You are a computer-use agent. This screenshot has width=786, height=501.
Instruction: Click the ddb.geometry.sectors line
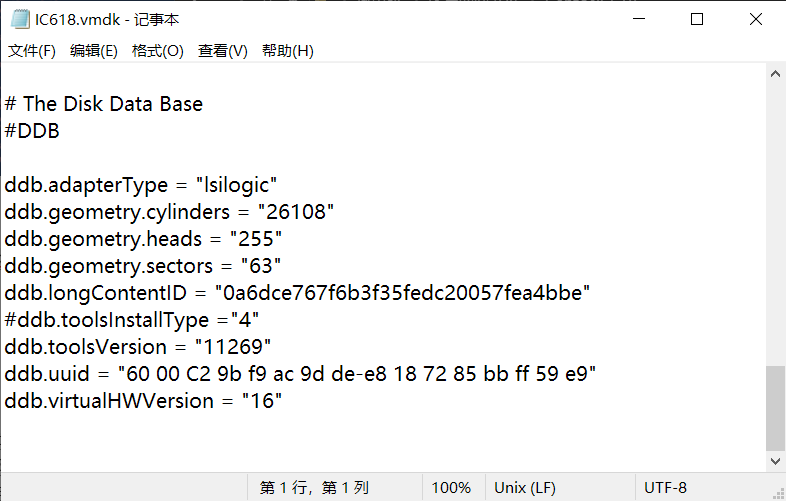[x=142, y=267]
